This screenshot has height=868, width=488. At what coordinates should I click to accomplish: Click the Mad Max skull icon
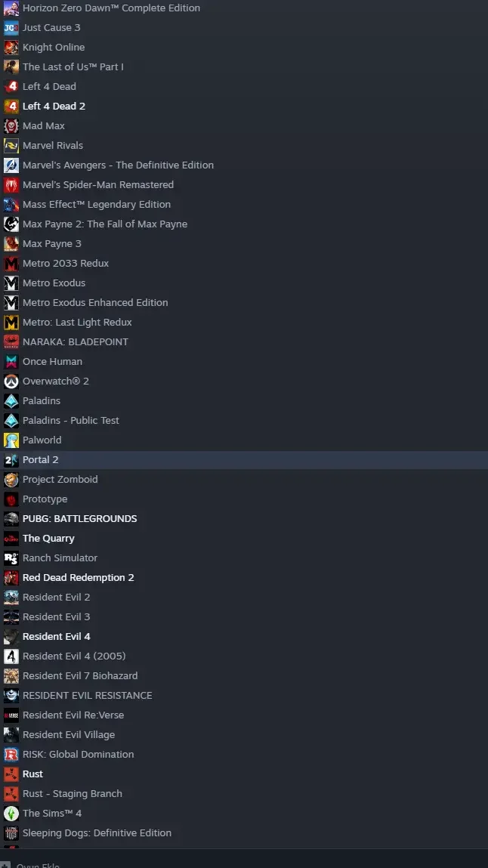pyautogui.click(x=11, y=126)
